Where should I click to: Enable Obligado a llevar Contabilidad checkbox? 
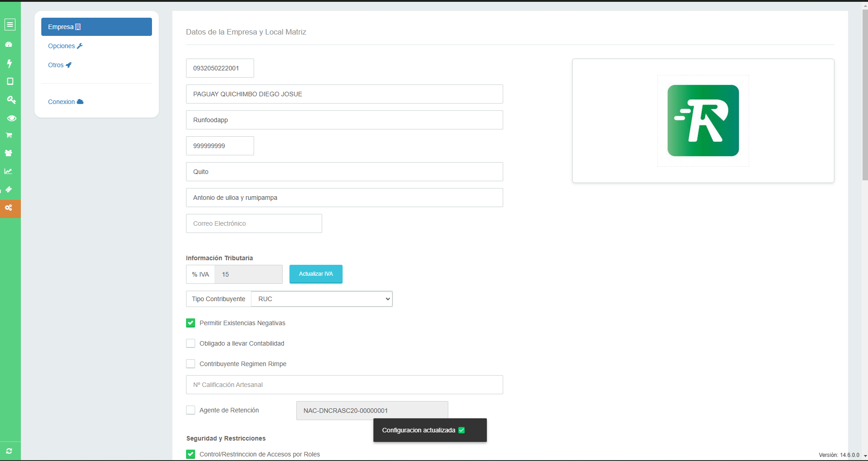click(x=191, y=343)
